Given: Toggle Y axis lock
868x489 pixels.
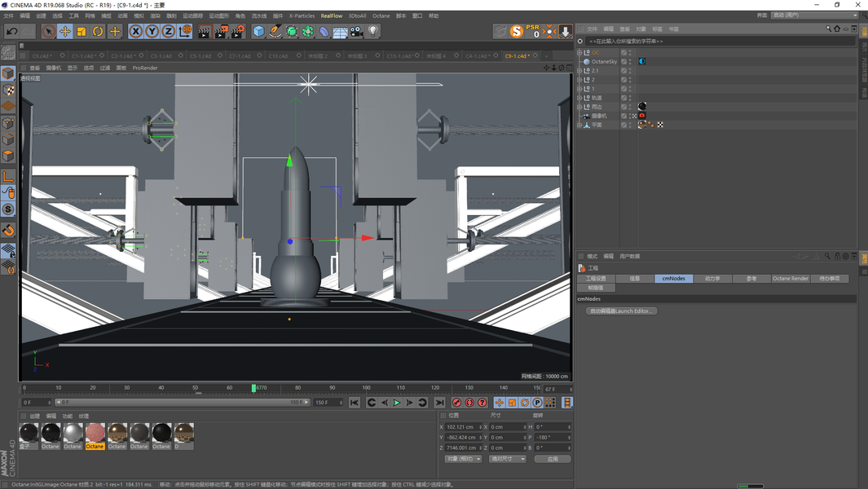Looking at the screenshot, I should (152, 32).
